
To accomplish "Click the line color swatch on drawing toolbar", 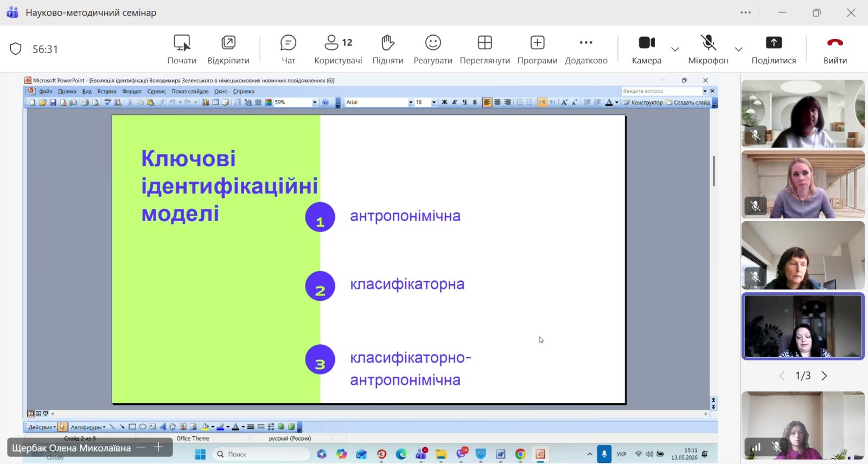I will click(221, 427).
